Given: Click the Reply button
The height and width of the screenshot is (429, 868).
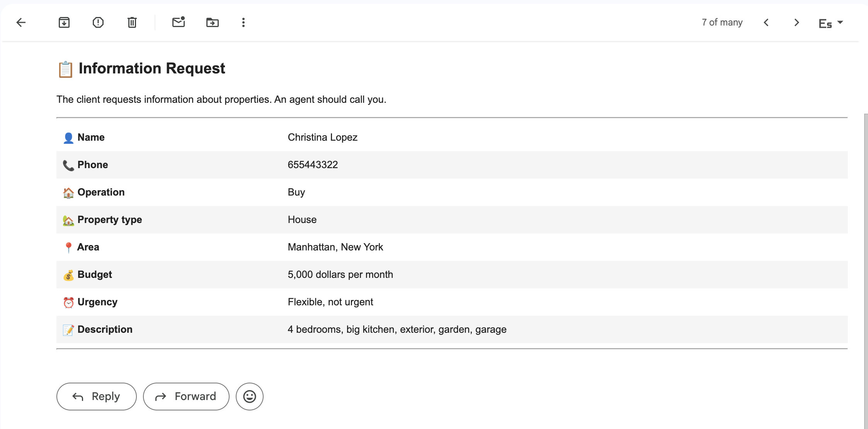Looking at the screenshot, I should click(x=97, y=396).
